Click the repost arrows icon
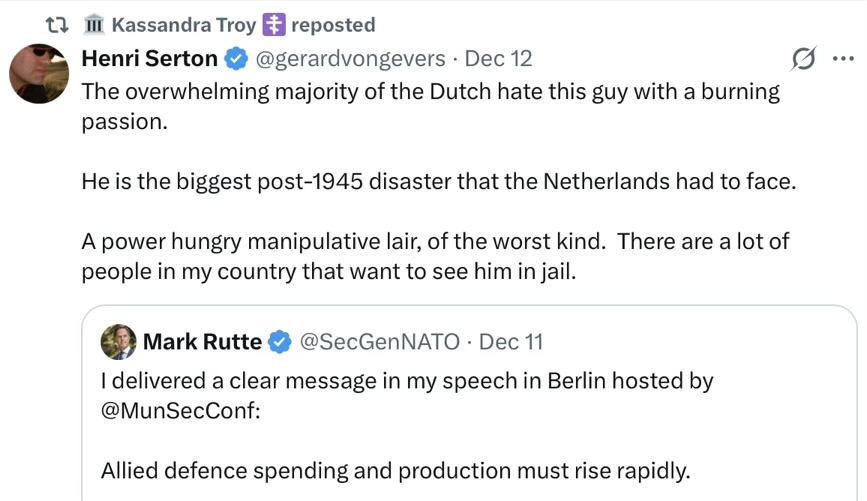The height and width of the screenshot is (501, 867). coord(70,25)
